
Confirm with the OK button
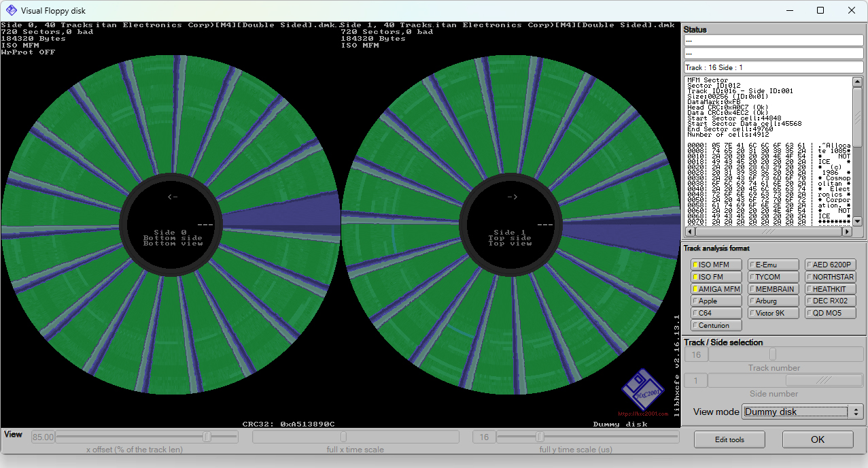point(817,439)
